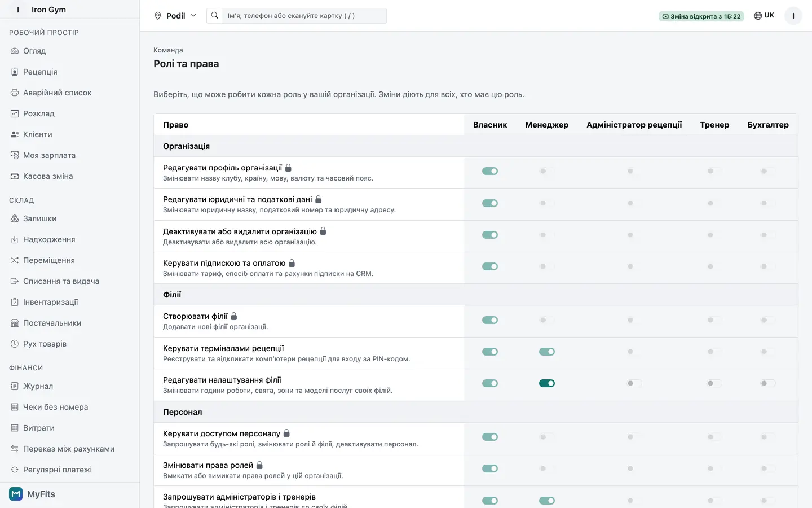The image size is (812, 508).
Task: Navigate to Переказ між рахунками
Action: coord(70,449)
